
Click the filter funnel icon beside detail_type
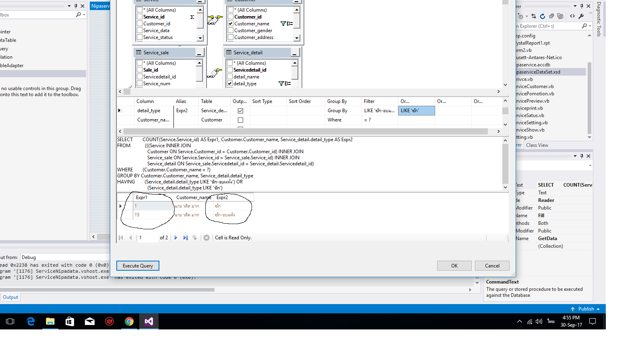click(281, 84)
